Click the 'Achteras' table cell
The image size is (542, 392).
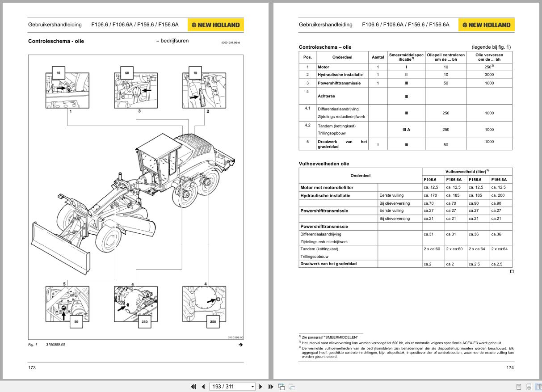[x=342, y=96]
